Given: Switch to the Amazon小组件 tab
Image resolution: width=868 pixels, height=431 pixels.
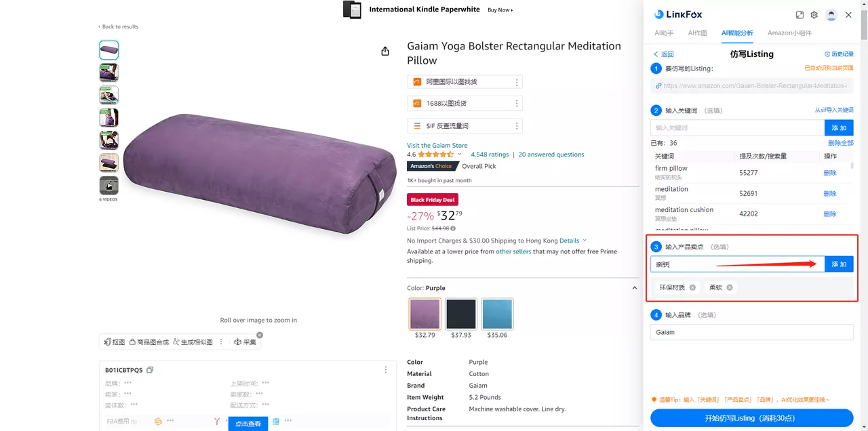Looking at the screenshot, I should pyautogui.click(x=789, y=33).
